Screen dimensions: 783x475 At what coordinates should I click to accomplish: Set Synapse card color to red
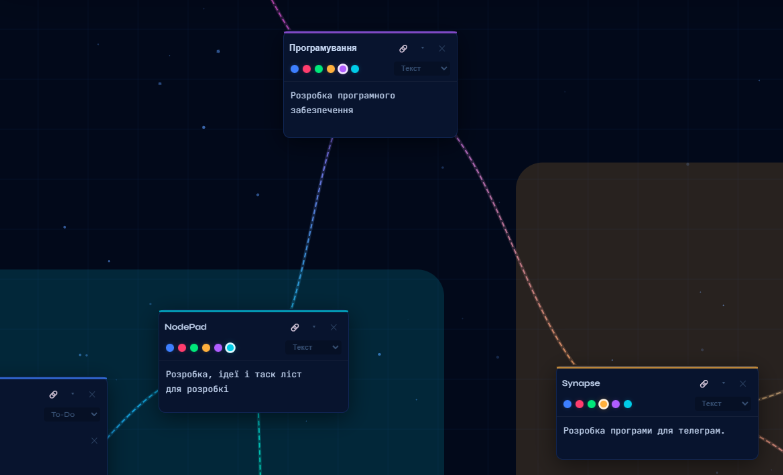coord(579,404)
